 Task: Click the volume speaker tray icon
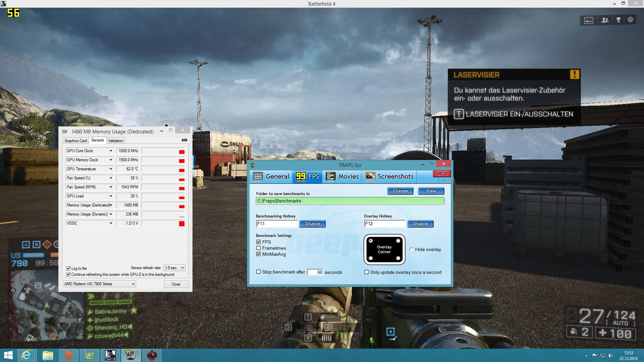(x=610, y=356)
